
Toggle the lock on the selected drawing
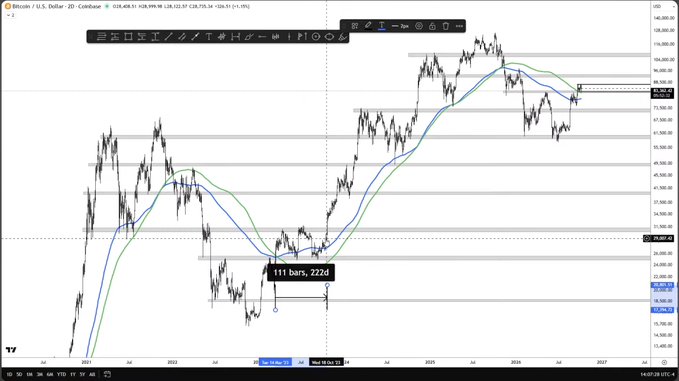[432, 26]
